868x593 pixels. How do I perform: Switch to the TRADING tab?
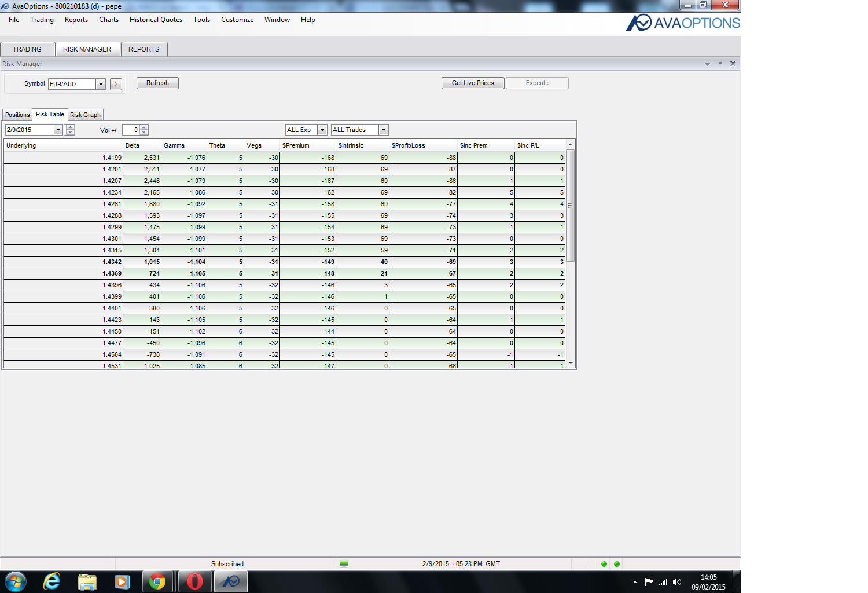point(27,49)
